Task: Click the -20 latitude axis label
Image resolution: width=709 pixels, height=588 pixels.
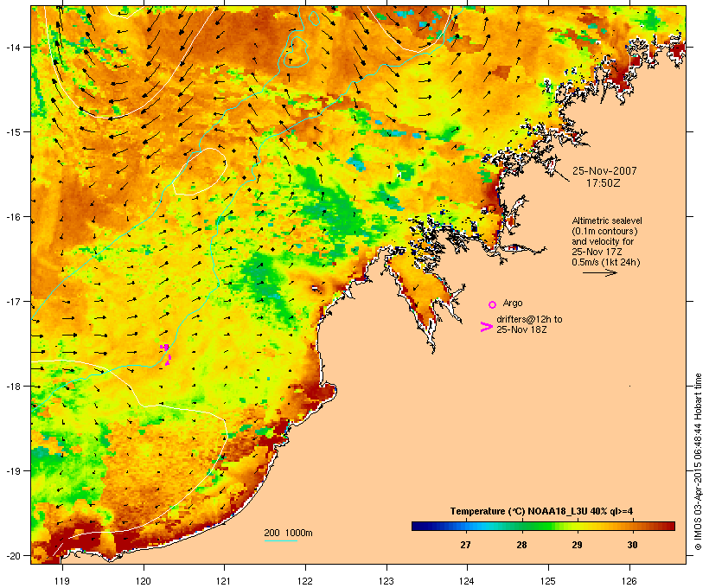Action: (x=12, y=555)
